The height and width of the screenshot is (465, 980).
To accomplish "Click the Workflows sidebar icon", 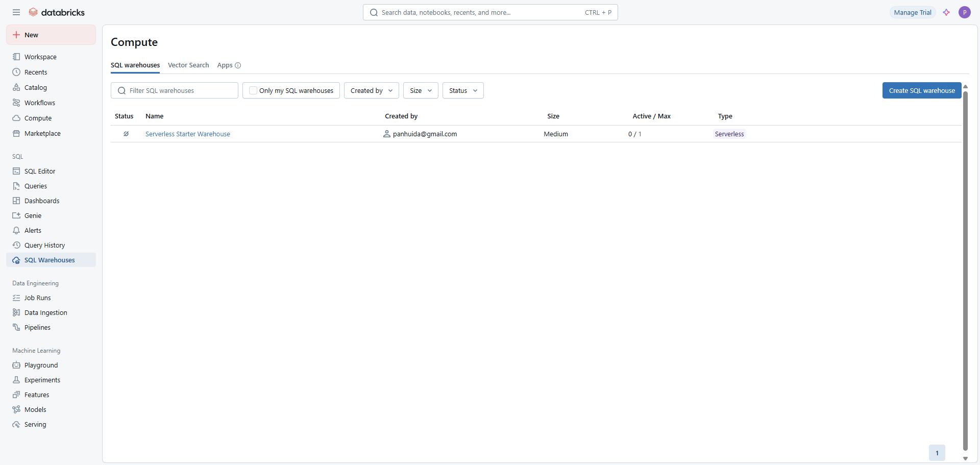I will pyautogui.click(x=16, y=103).
